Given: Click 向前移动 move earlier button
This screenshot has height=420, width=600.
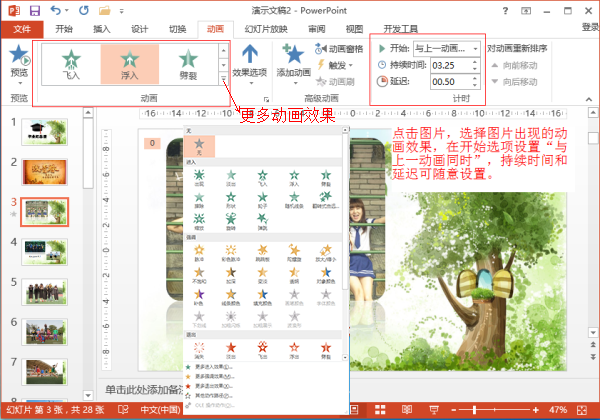Looking at the screenshot, I should click(x=514, y=65).
